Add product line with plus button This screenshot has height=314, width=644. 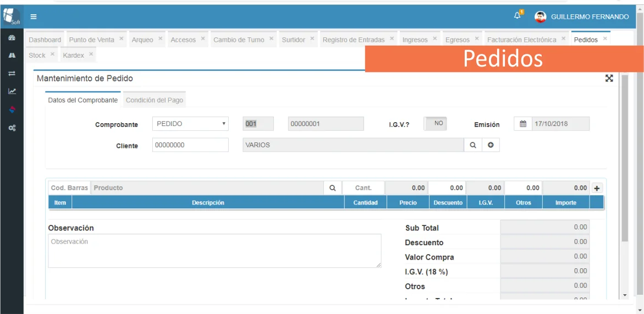tap(597, 188)
